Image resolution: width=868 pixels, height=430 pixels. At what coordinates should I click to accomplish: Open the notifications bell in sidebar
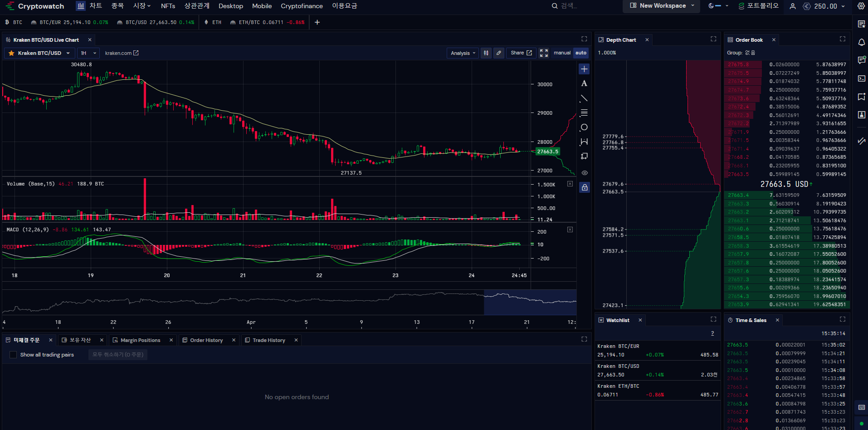[x=862, y=42]
